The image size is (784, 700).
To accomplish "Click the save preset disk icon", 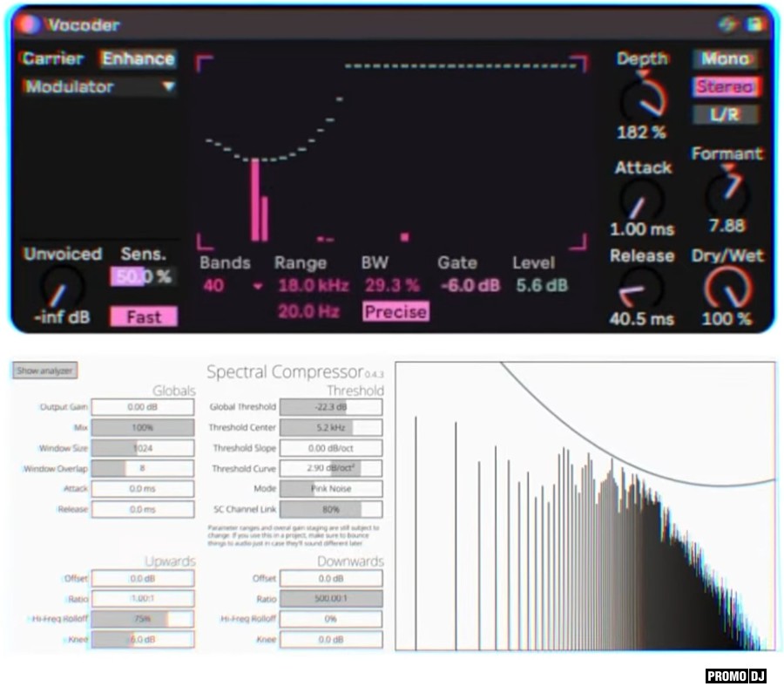I will point(754,25).
